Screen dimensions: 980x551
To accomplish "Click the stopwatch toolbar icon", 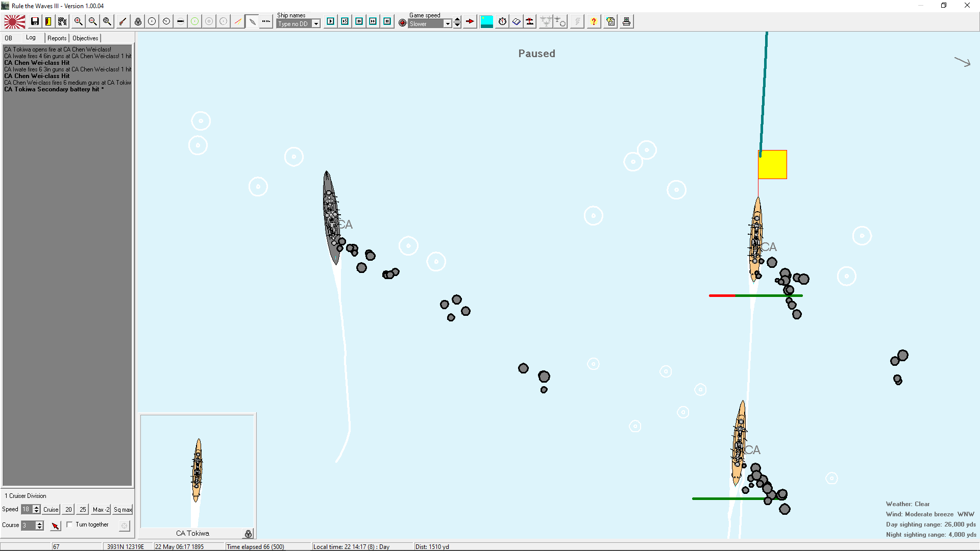I will pos(502,21).
